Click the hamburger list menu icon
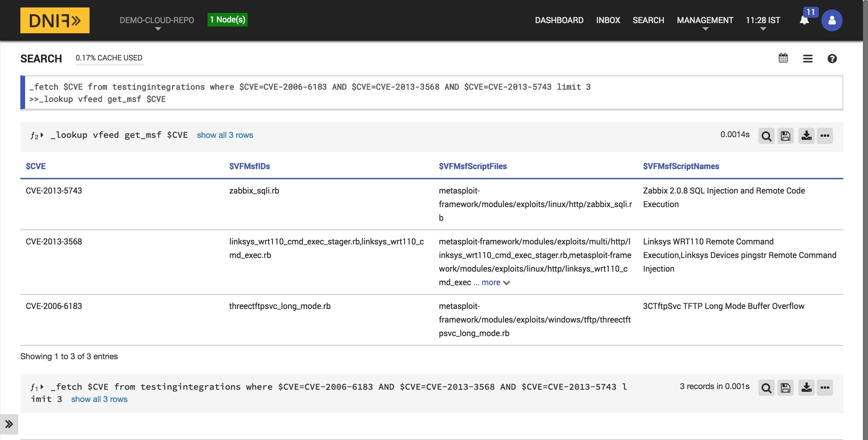Viewport: 868px width, 440px height. pos(808,58)
